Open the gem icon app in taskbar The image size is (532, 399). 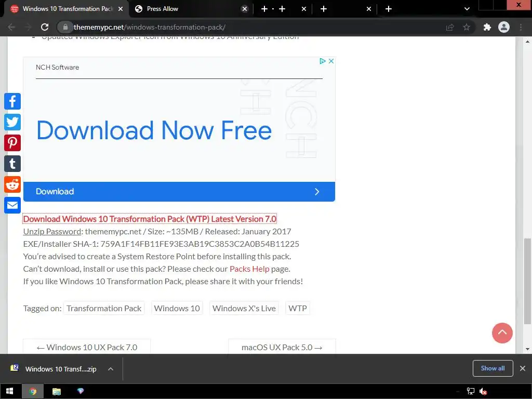(81, 391)
